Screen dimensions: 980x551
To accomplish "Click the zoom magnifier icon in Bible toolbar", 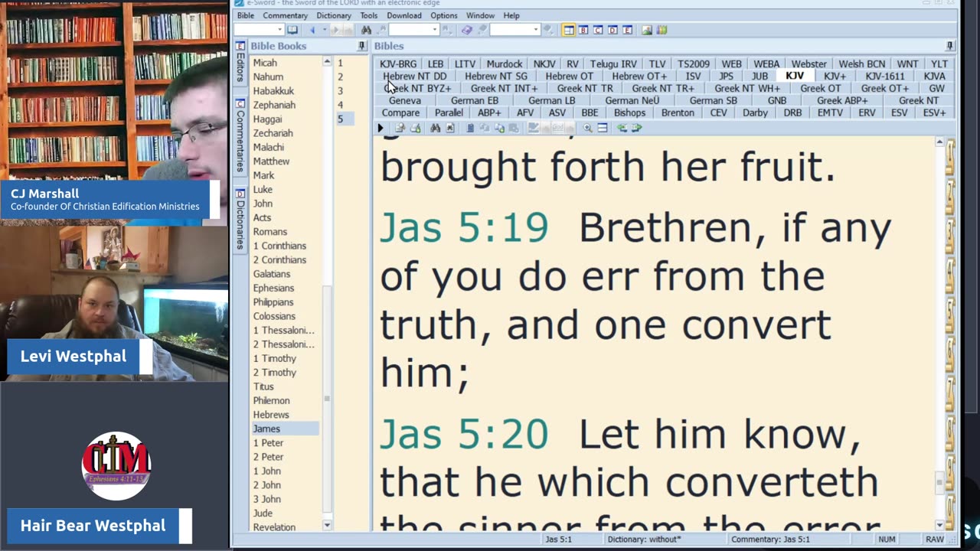I will click(x=587, y=128).
